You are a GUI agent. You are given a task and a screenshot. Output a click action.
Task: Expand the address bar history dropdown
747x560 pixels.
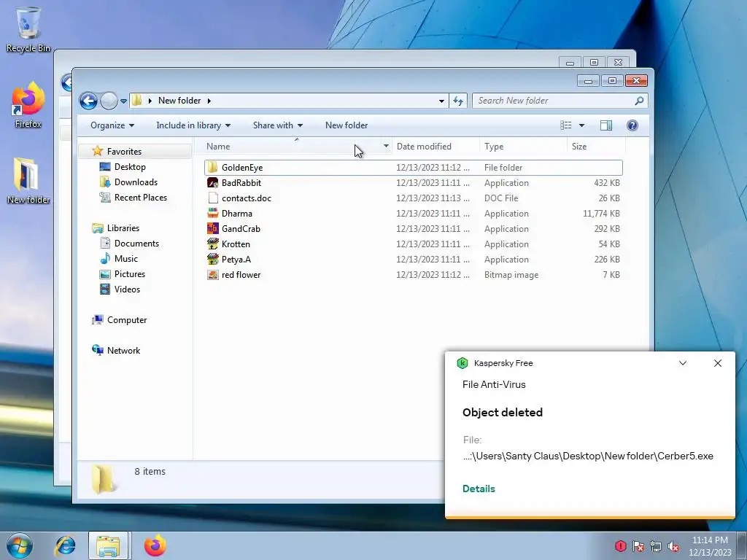[x=441, y=101]
